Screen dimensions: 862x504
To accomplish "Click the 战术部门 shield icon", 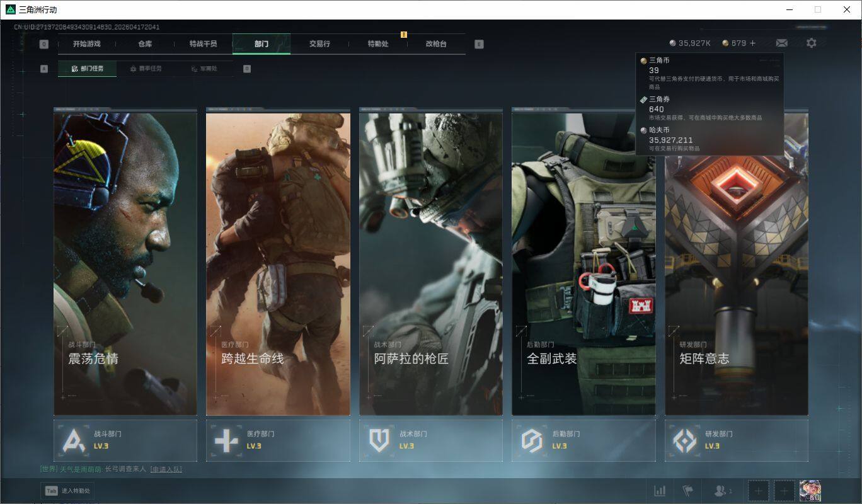I will [x=379, y=440].
